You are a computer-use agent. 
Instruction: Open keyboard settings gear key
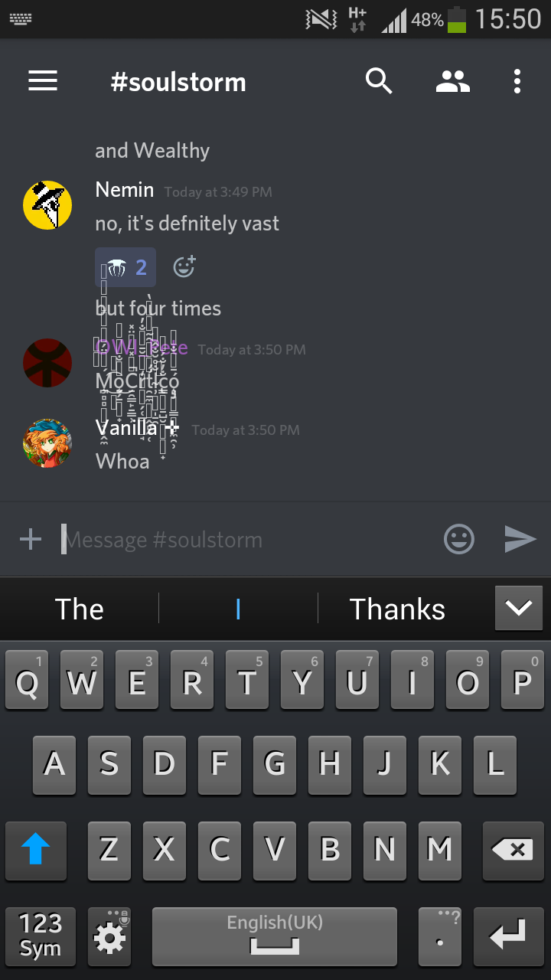[109, 936]
